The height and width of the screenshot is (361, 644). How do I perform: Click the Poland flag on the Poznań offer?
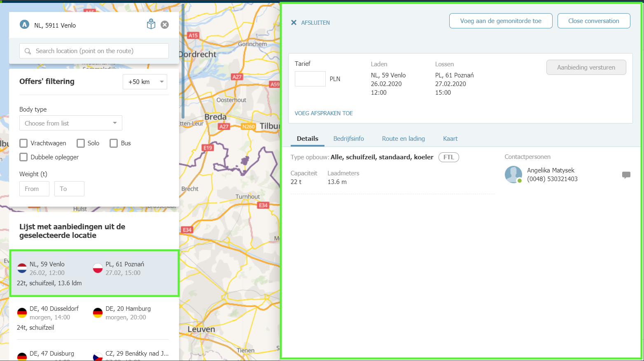pyautogui.click(x=98, y=268)
